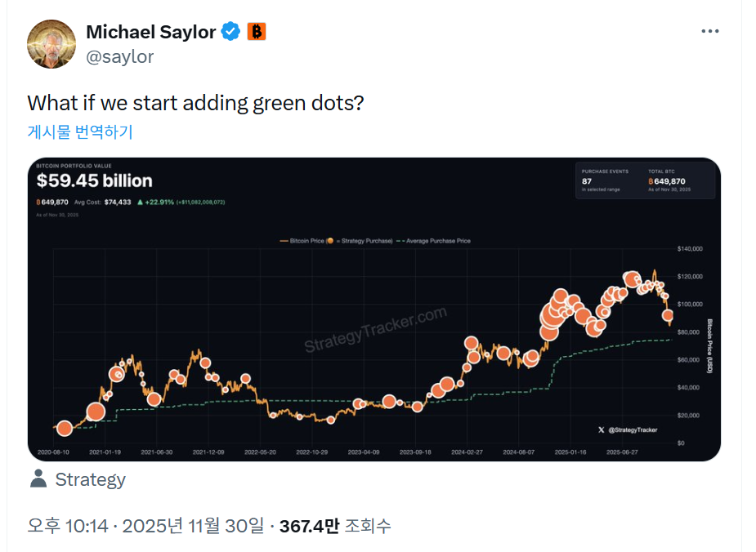Click the blue verified checkmark badge
Screen dimensions: 756x552
[231, 33]
